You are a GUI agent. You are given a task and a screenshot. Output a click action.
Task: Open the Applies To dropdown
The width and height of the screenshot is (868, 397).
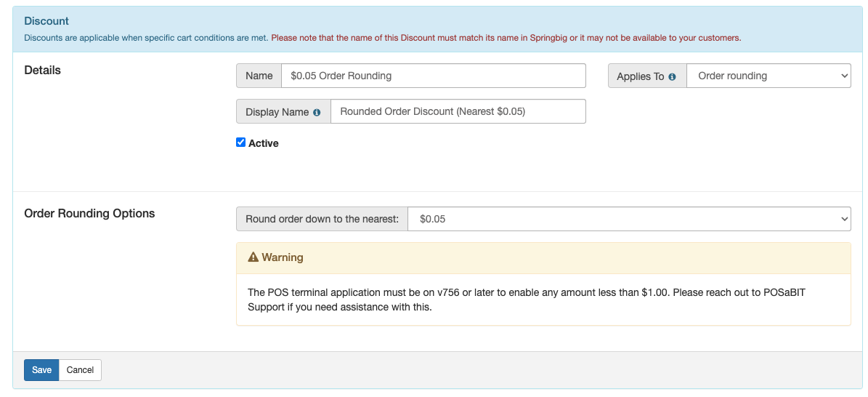768,76
